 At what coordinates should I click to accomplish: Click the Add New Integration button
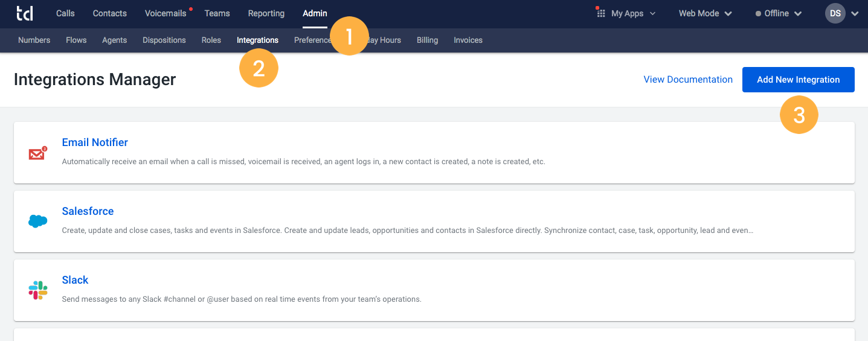tap(798, 80)
